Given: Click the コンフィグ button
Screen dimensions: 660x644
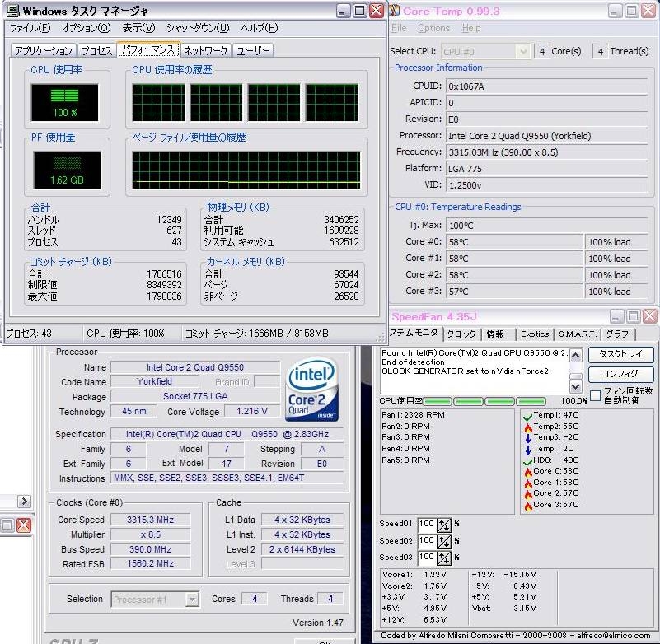Looking at the screenshot, I should coord(620,375).
